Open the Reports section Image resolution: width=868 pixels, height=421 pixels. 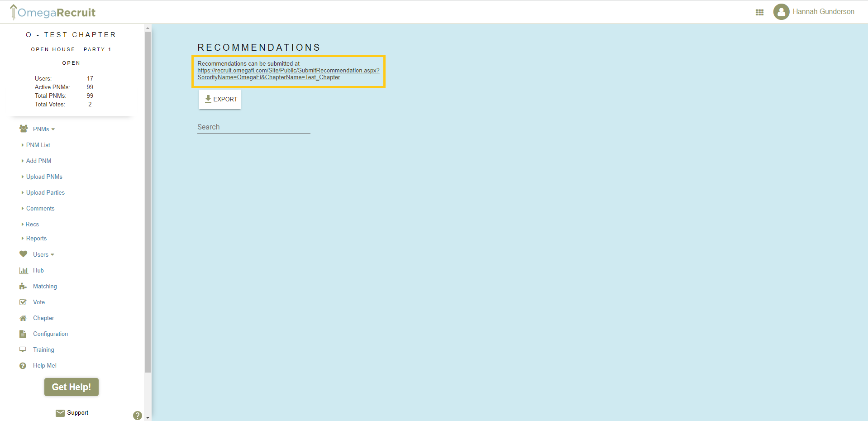[36, 238]
